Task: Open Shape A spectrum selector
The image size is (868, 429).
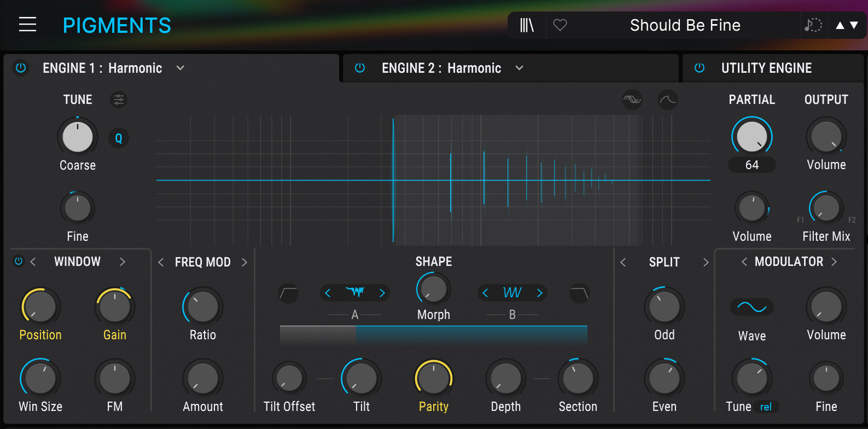Action: (x=355, y=292)
